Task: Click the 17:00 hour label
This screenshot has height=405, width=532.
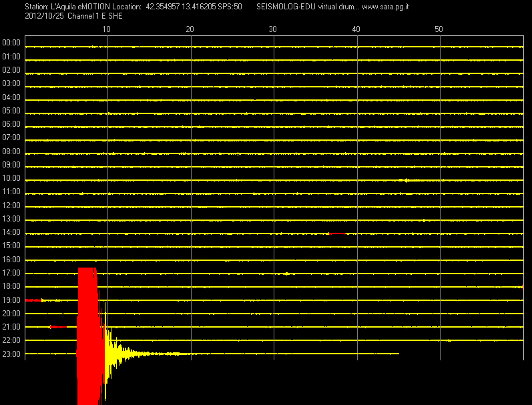Action: [x=11, y=273]
